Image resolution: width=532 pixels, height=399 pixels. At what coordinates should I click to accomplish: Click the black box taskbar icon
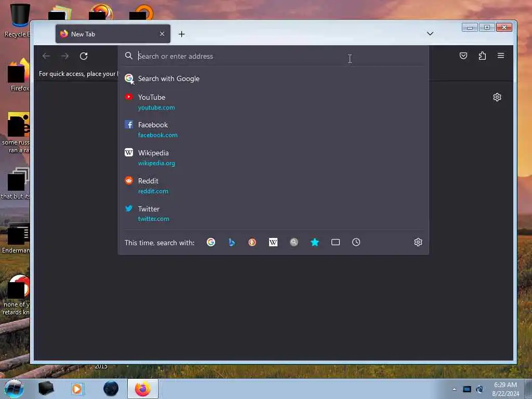46,389
